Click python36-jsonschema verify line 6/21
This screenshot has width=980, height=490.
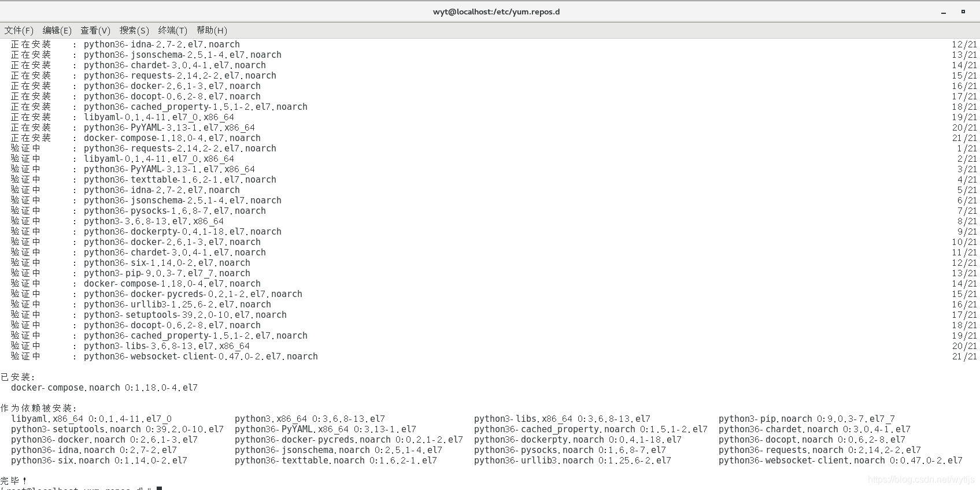point(494,201)
